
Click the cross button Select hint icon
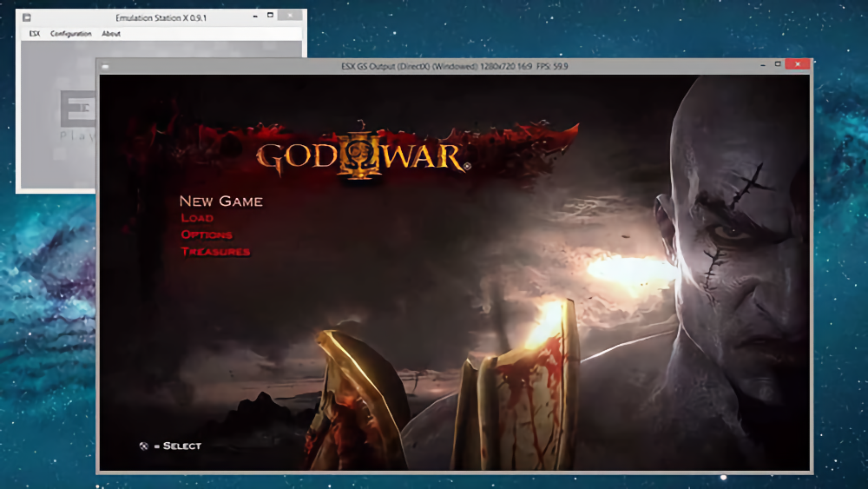[x=144, y=446]
